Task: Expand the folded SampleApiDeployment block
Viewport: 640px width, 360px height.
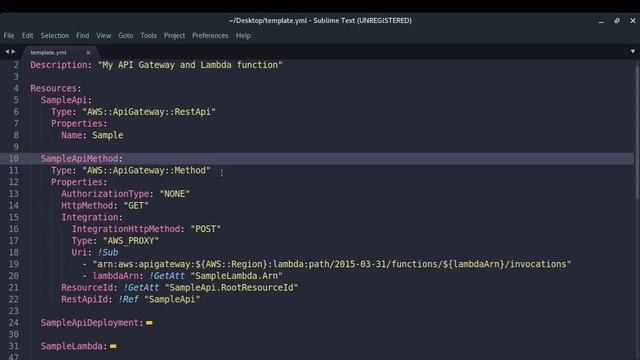Action: point(149,323)
